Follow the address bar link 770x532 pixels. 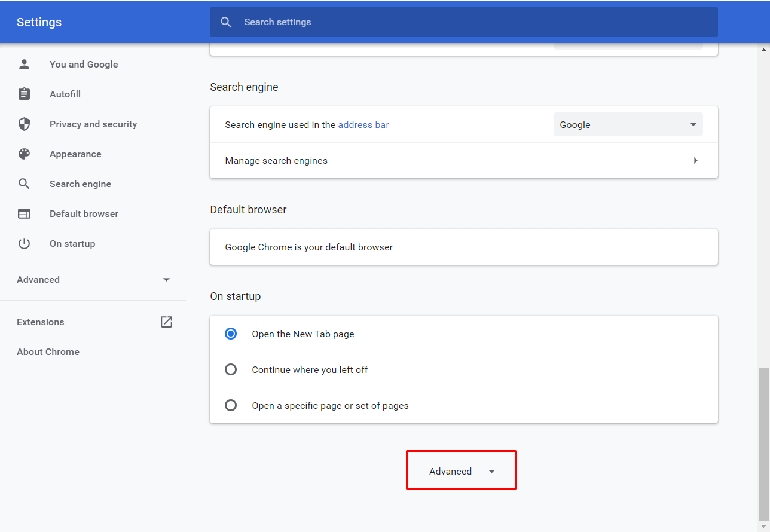point(363,124)
